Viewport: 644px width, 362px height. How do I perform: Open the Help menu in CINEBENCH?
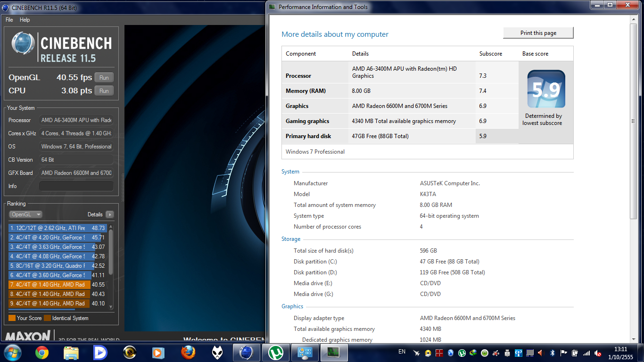pos(25,20)
